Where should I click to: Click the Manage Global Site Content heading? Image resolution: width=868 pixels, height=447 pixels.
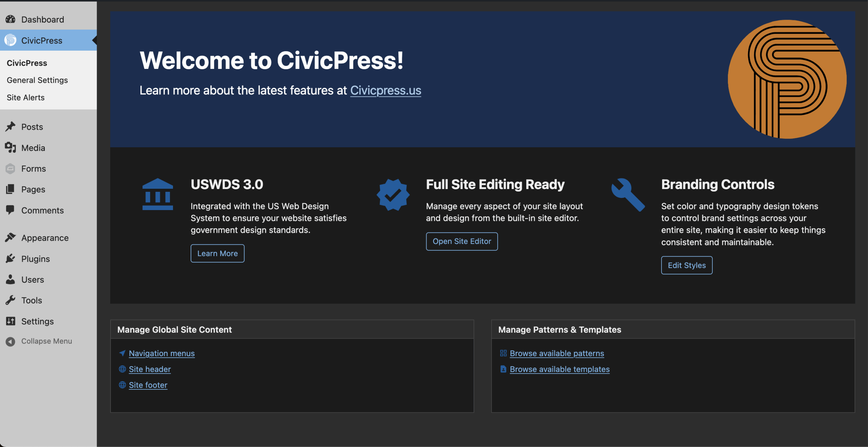point(174,329)
